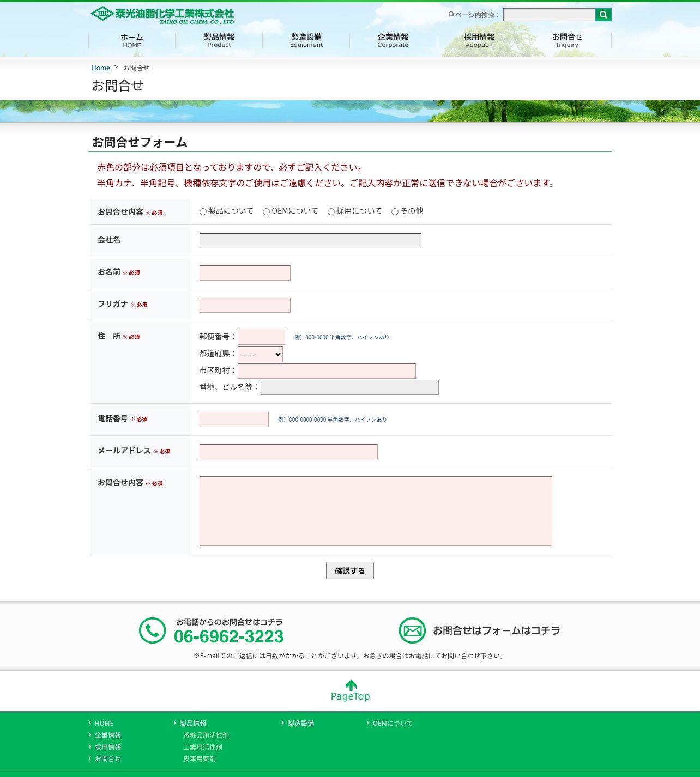700x777 pixels.
Task: Click the お名前 name field
Action: (x=245, y=273)
